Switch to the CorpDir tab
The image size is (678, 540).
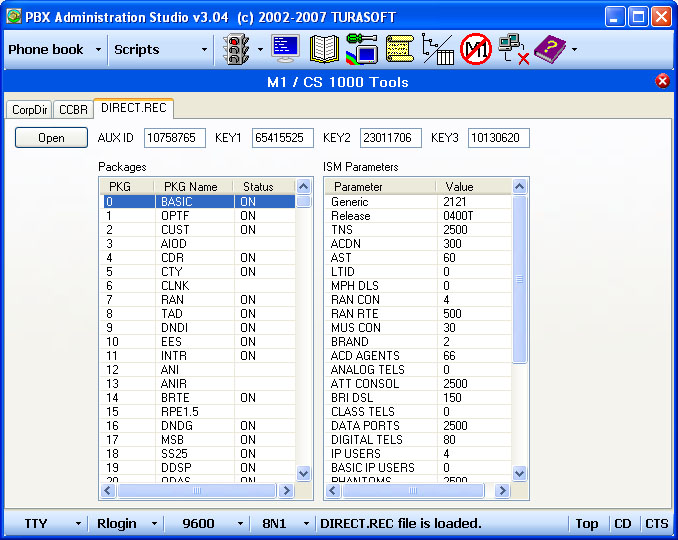click(29, 109)
